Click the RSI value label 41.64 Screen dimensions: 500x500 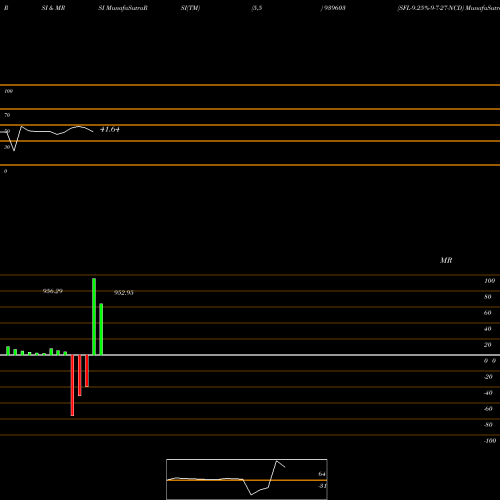point(110,129)
